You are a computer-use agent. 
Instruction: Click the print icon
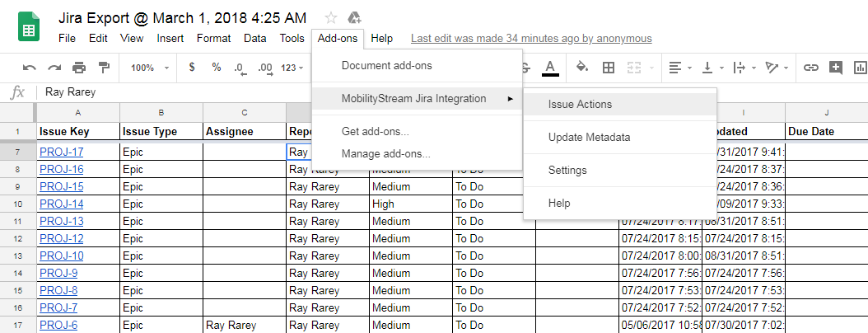79,68
